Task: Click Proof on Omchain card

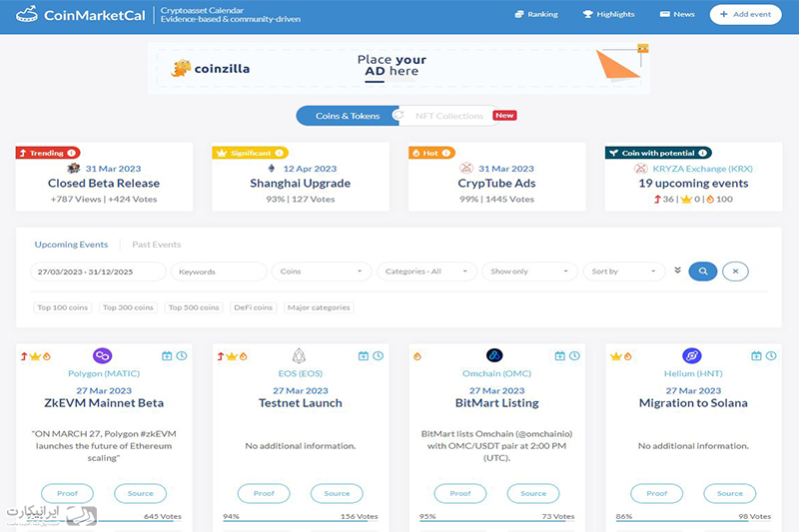Action: click(460, 493)
